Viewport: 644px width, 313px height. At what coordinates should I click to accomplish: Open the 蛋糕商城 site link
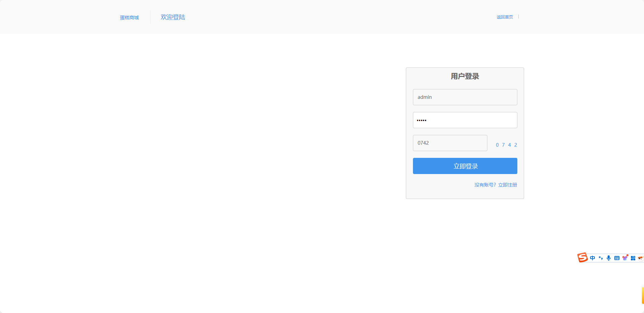pyautogui.click(x=129, y=17)
